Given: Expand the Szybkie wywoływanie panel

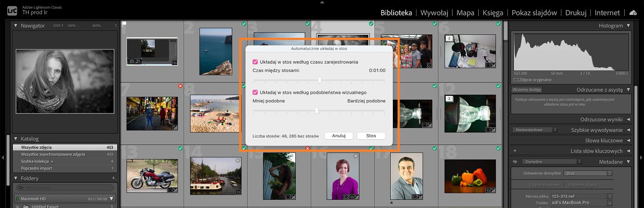Looking at the screenshot, I should tap(628, 130).
